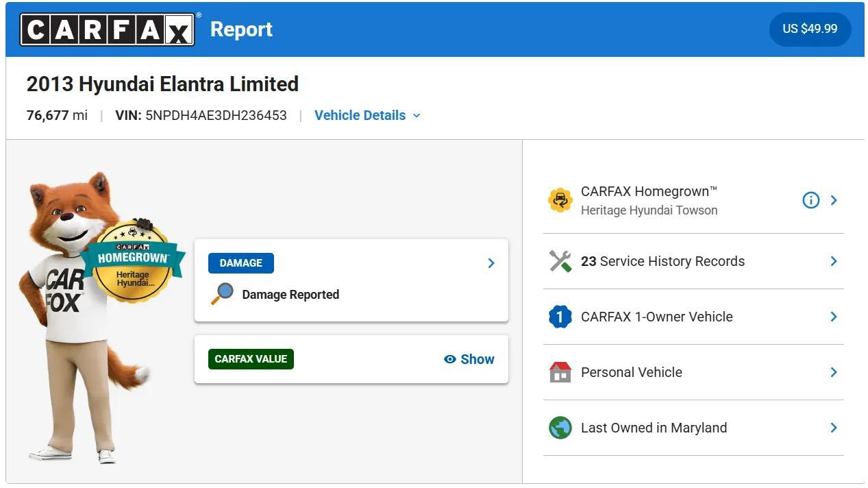Screen dimensions: 868x488
Task: Click Heritage Hyundai Towson subtitle
Action: tap(649, 210)
